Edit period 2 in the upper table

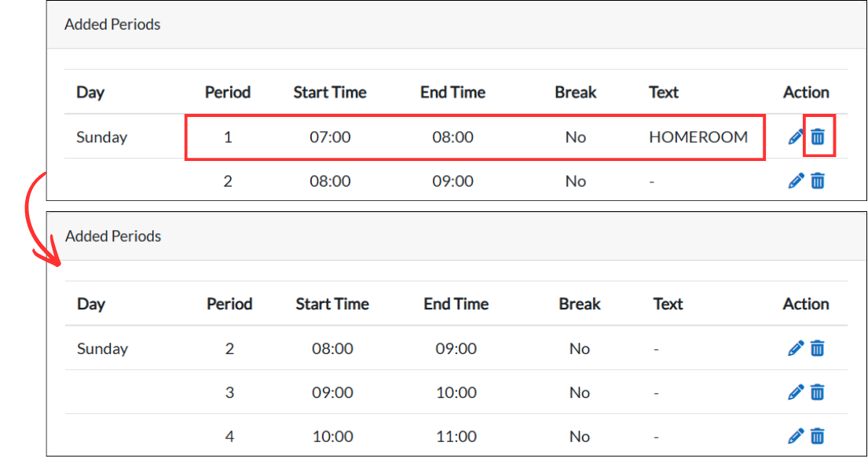pos(796,181)
